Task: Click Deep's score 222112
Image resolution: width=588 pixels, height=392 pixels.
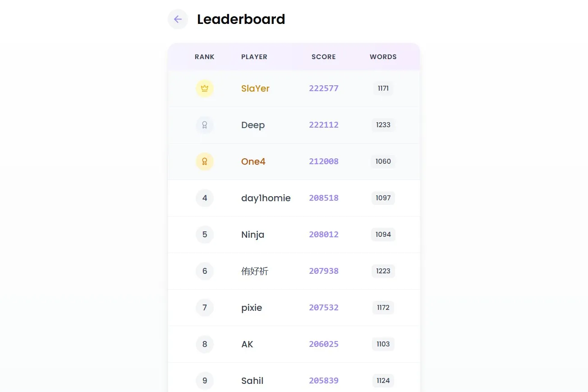Action: tap(324, 125)
